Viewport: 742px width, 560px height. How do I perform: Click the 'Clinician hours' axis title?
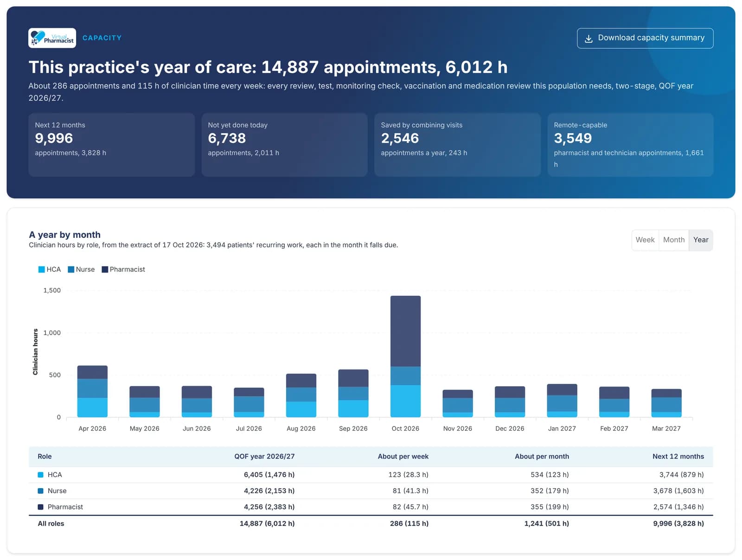35,352
